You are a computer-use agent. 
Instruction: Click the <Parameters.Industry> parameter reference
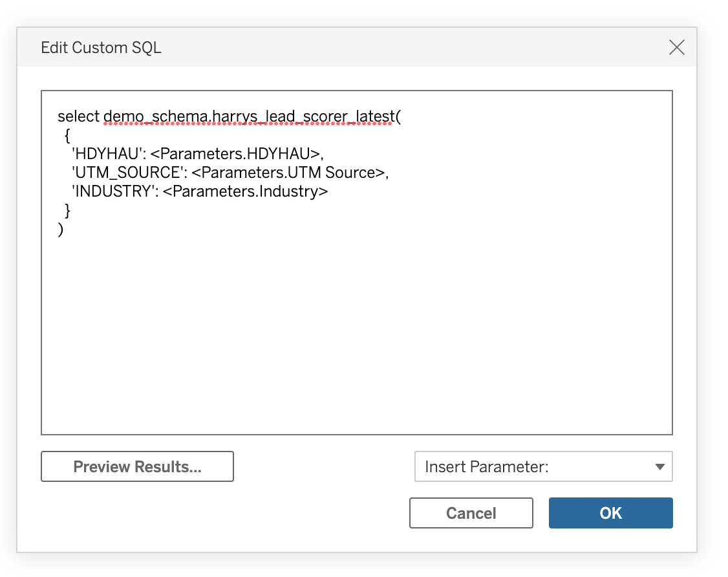pyautogui.click(x=245, y=191)
